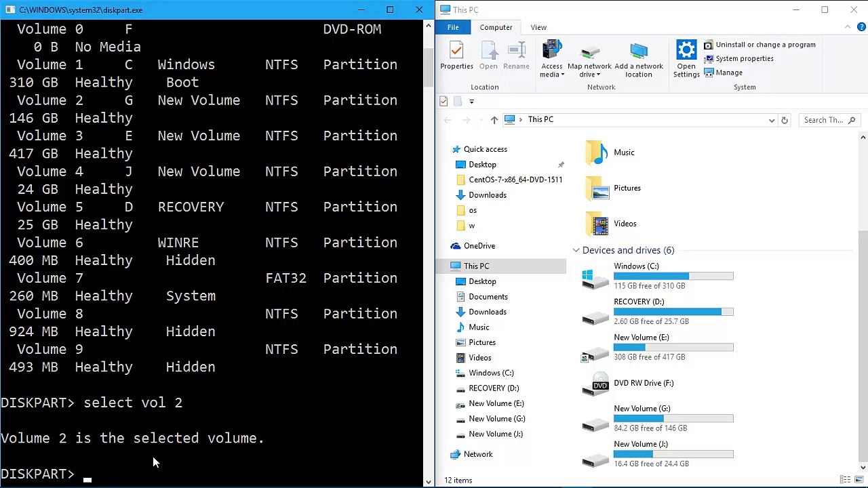Select RECOVERY (D:) in navigation pane
868x488 pixels.
493,388
